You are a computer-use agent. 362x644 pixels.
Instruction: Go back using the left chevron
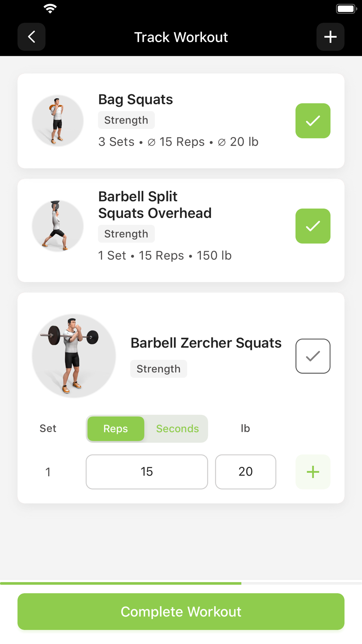point(31,37)
